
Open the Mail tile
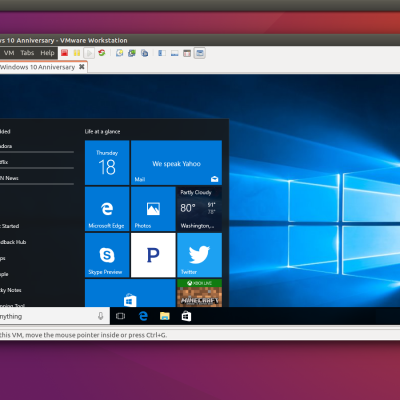pos(176,163)
